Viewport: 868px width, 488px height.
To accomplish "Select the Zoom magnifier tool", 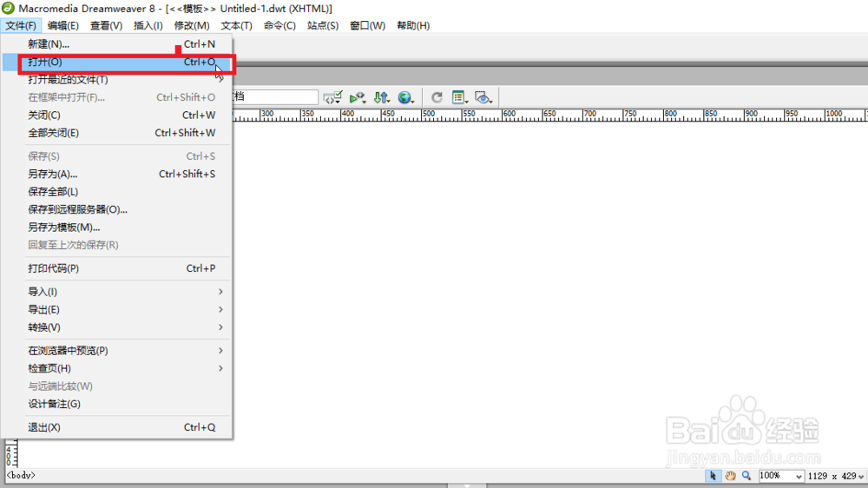I will [x=746, y=476].
